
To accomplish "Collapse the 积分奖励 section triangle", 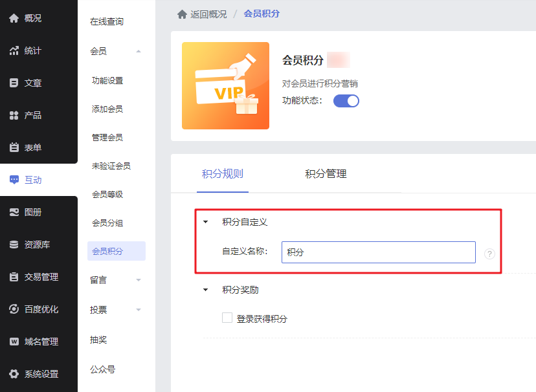I will (205, 290).
